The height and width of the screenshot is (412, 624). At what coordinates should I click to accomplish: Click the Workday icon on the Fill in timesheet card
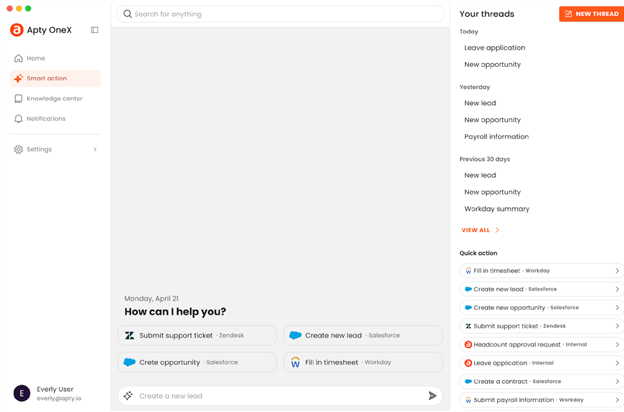coord(295,362)
